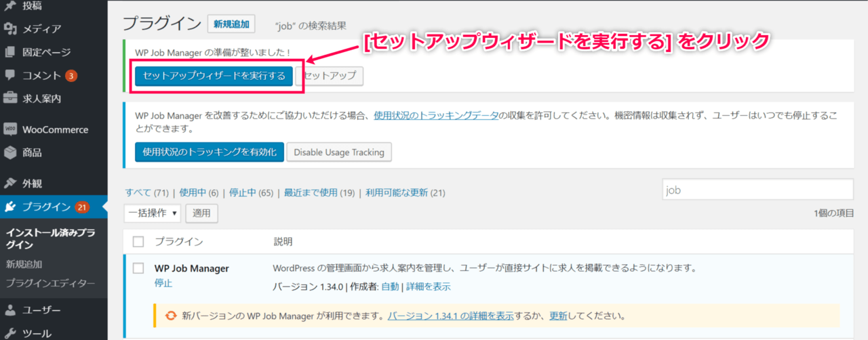The image size is (868, 340).
Task: Run セットアップウィザードを実行する button
Action: [214, 75]
